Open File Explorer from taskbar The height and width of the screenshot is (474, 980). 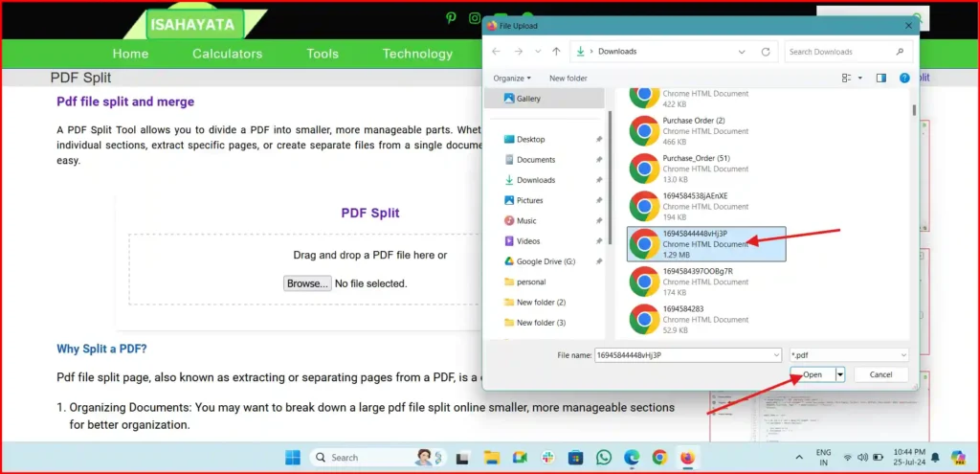click(x=492, y=458)
